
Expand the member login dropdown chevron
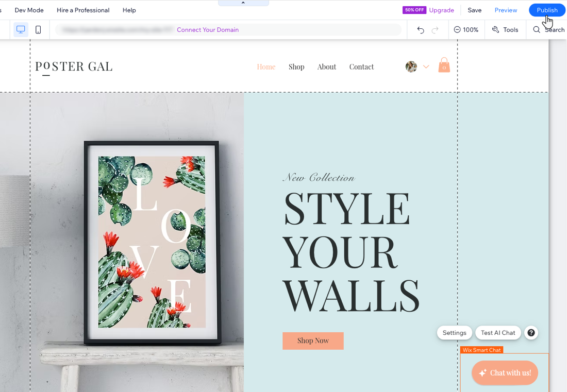pyautogui.click(x=426, y=66)
